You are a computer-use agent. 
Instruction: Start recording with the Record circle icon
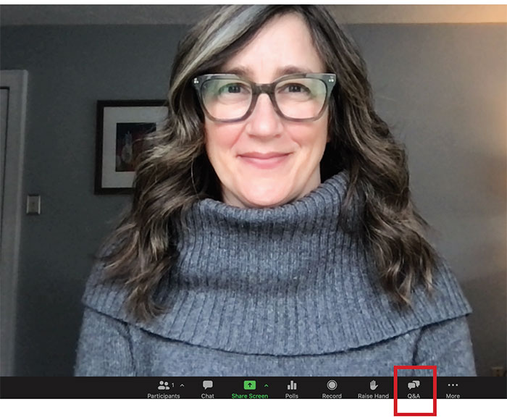(332, 385)
